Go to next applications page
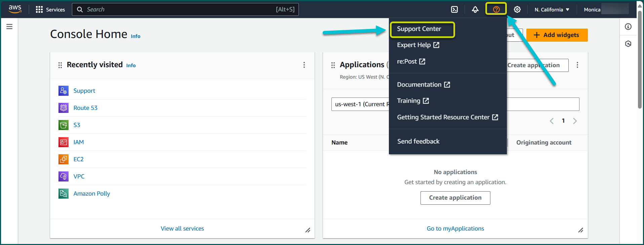Image resolution: width=644 pixels, height=245 pixels. [x=575, y=121]
